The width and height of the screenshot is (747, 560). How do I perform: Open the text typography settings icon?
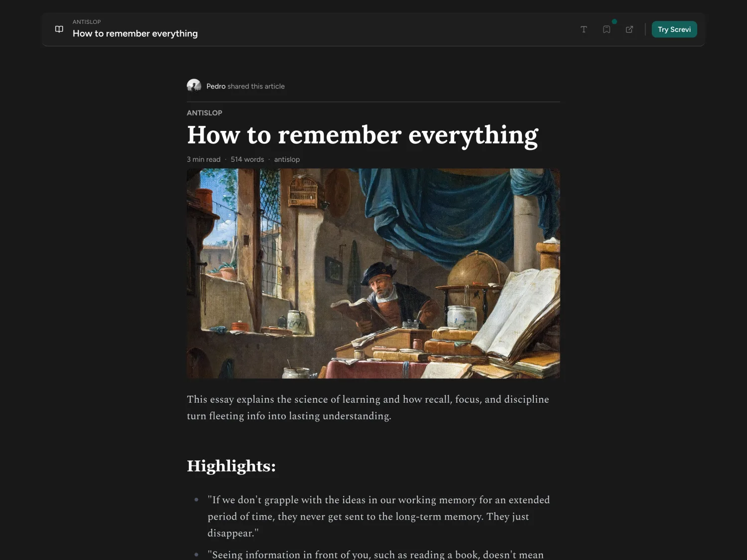584,29
